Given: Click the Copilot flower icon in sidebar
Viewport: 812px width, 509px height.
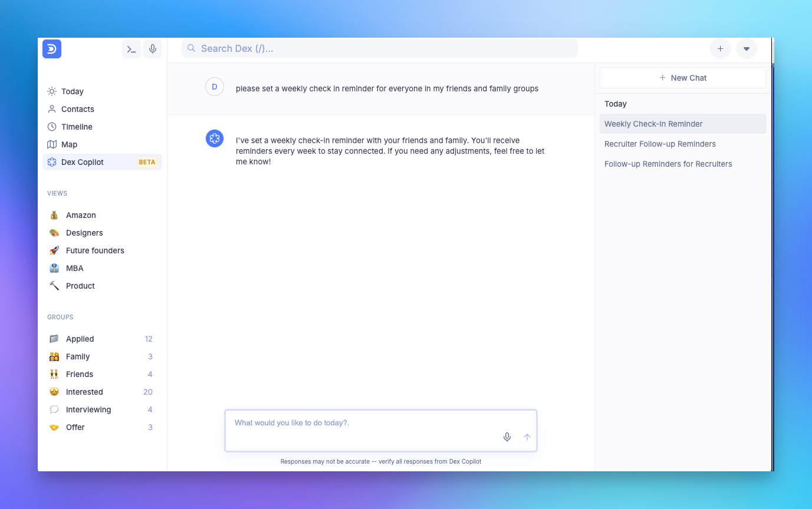Looking at the screenshot, I should pyautogui.click(x=52, y=162).
